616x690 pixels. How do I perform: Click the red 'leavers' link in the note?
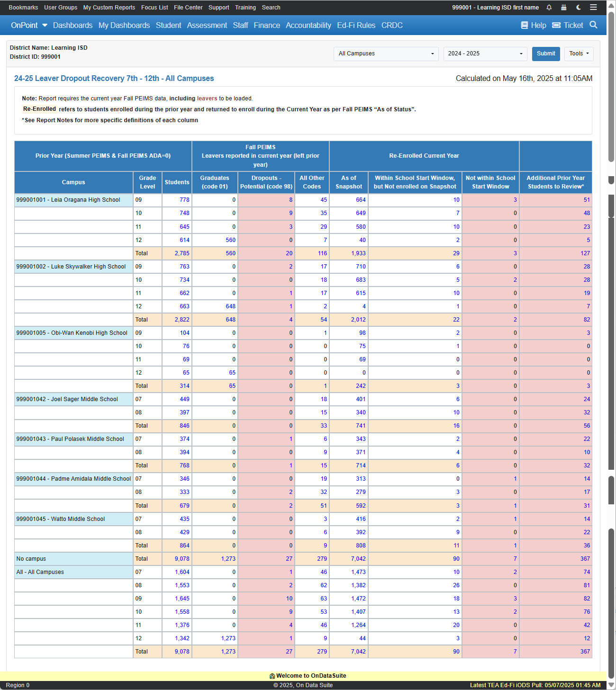pyautogui.click(x=207, y=99)
